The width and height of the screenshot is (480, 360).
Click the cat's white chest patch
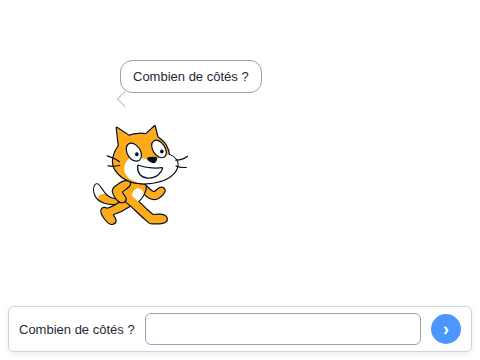coord(137,194)
